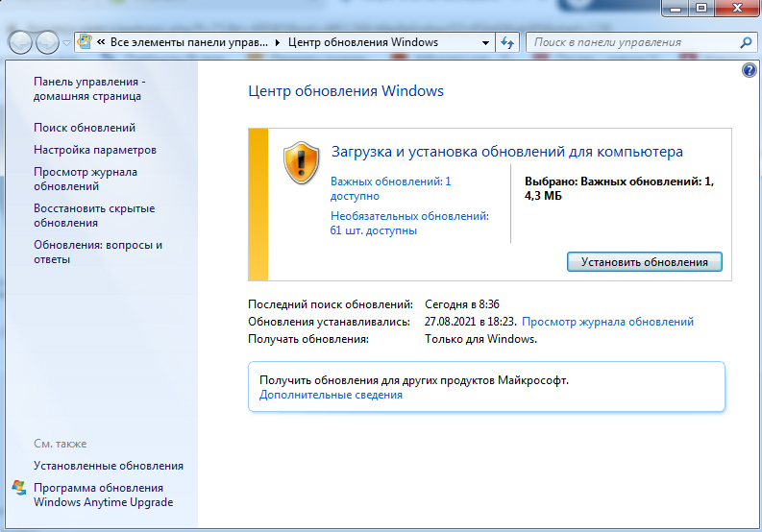Click the magnifier icon in search box
The height and width of the screenshot is (532, 762).
(x=745, y=42)
